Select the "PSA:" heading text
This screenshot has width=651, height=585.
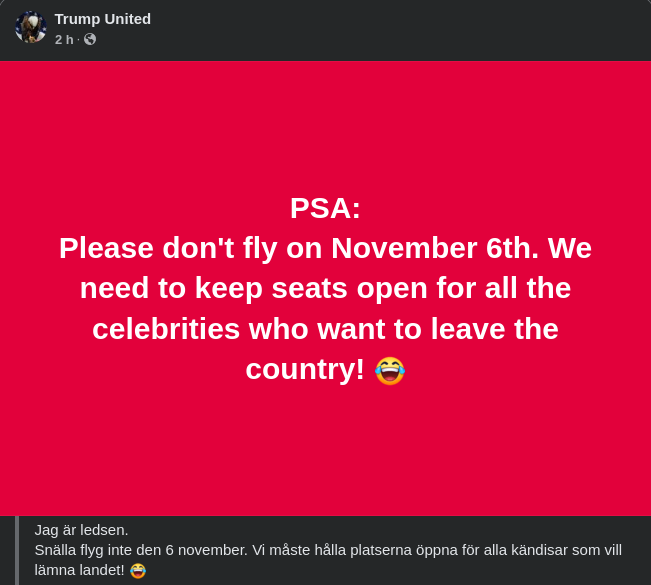tap(325, 208)
